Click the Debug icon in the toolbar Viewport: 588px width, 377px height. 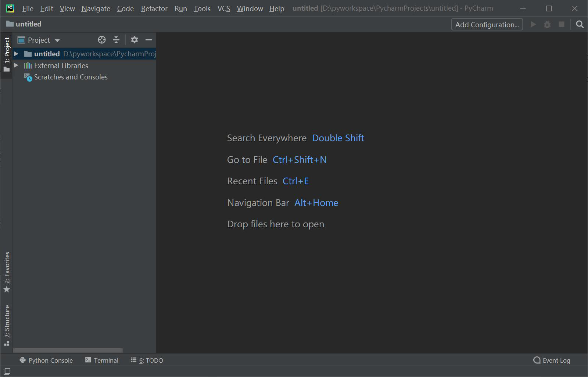point(547,24)
